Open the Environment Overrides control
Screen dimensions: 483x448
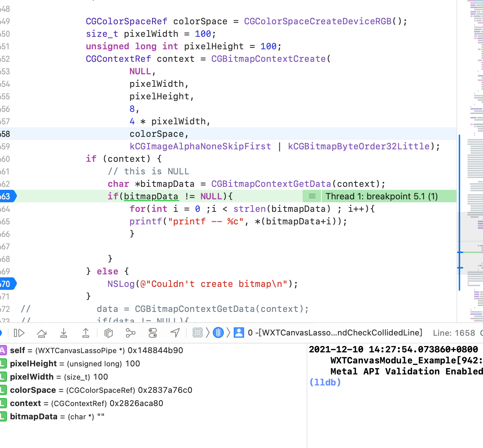point(152,333)
